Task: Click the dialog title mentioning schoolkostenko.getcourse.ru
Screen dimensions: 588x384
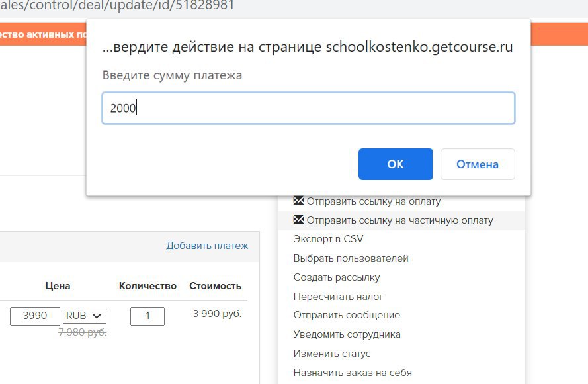Action: click(308, 47)
